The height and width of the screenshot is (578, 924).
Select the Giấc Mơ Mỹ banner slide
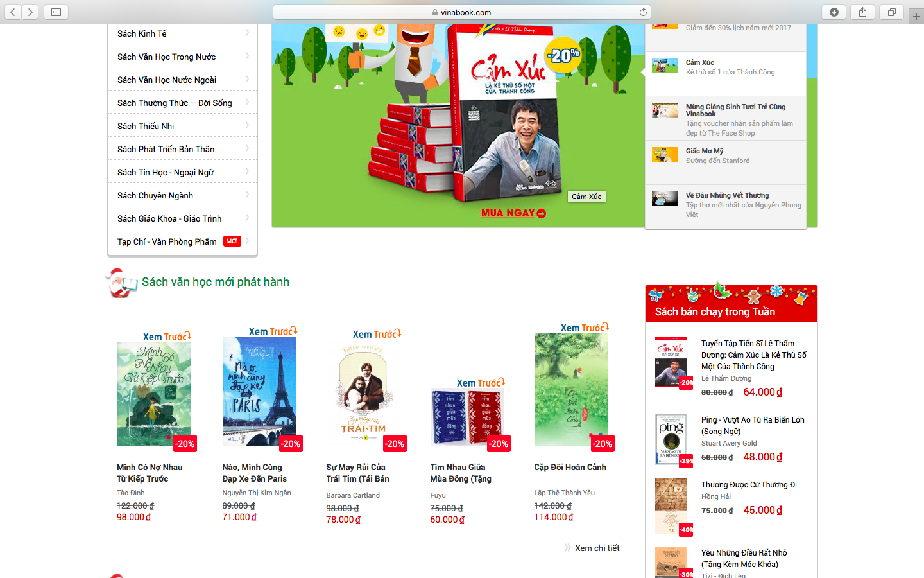[726, 156]
